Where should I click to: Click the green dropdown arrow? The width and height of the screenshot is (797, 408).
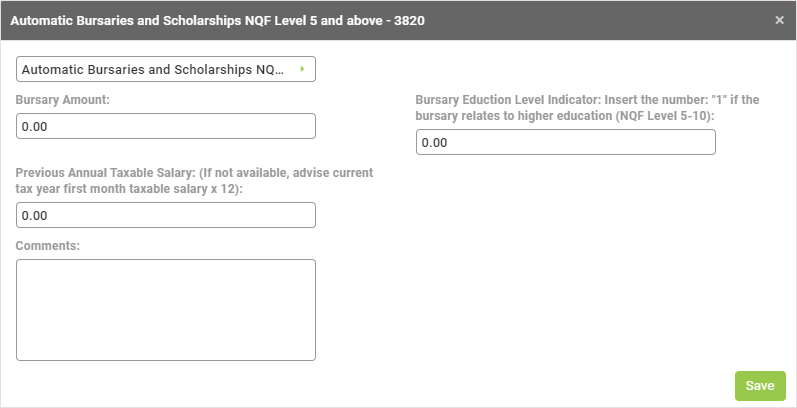point(301,70)
